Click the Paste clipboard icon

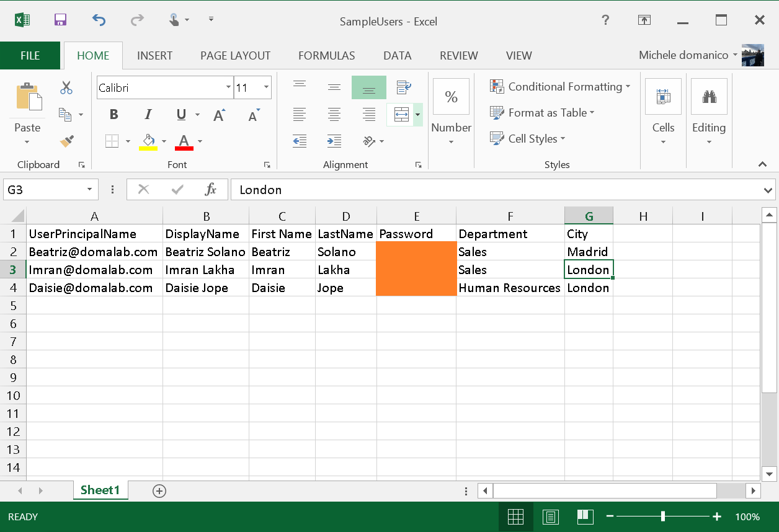28,96
